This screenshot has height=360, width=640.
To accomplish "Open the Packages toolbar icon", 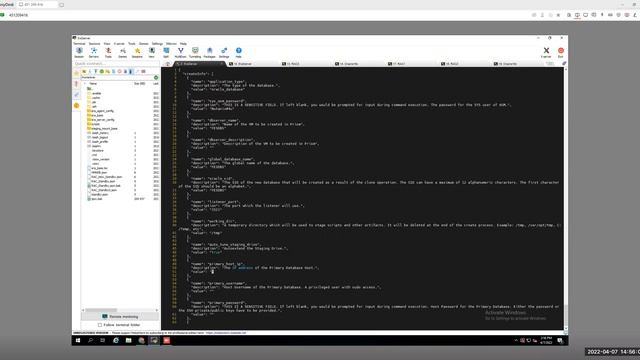I will click(x=209, y=52).
